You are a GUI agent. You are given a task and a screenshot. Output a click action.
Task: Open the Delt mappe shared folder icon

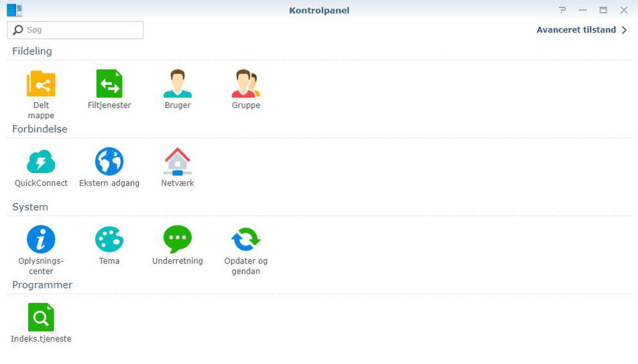tap(41, 84)
